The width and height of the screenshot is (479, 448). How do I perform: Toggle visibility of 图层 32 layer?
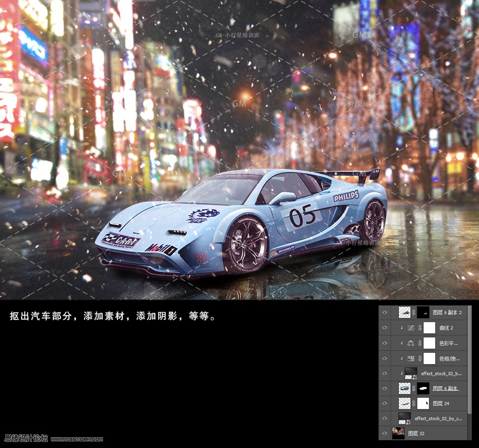point(384,433)
